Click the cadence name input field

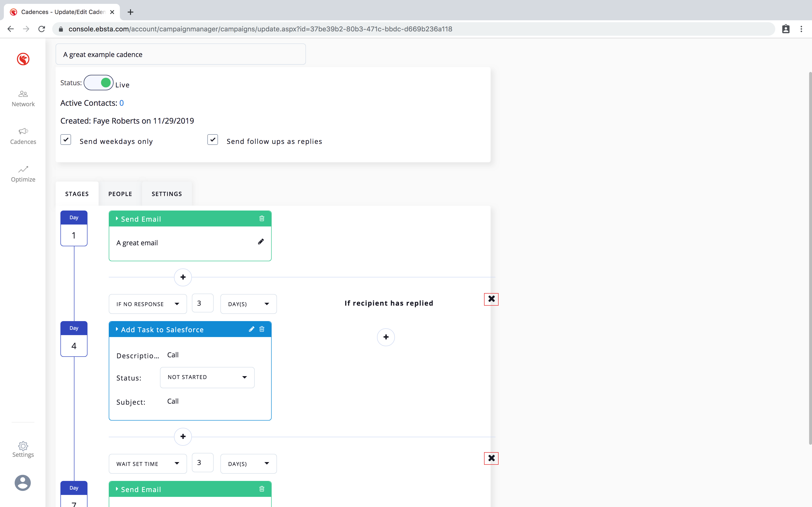181,54
